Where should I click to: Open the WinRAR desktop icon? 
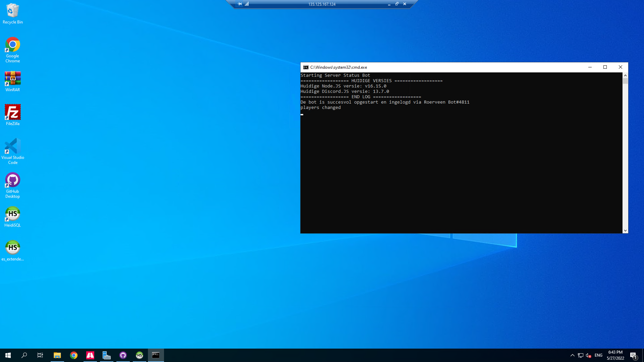[x=12, y=79]
